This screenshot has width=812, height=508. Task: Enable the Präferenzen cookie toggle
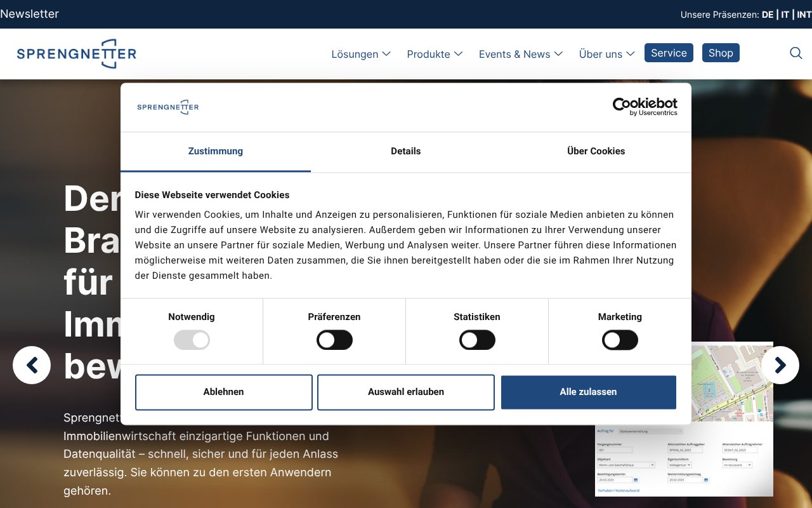pyautogui.click(x=334, y=340)
